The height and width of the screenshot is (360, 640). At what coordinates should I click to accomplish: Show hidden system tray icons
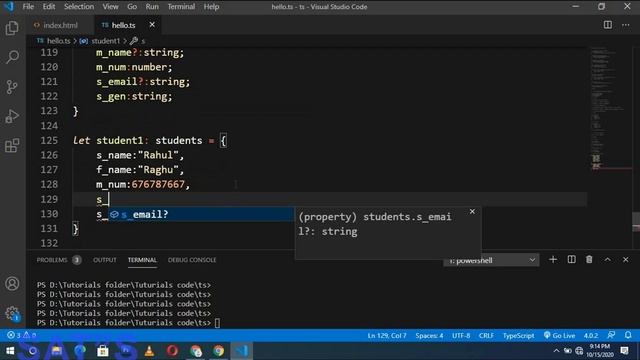[556, 351]
